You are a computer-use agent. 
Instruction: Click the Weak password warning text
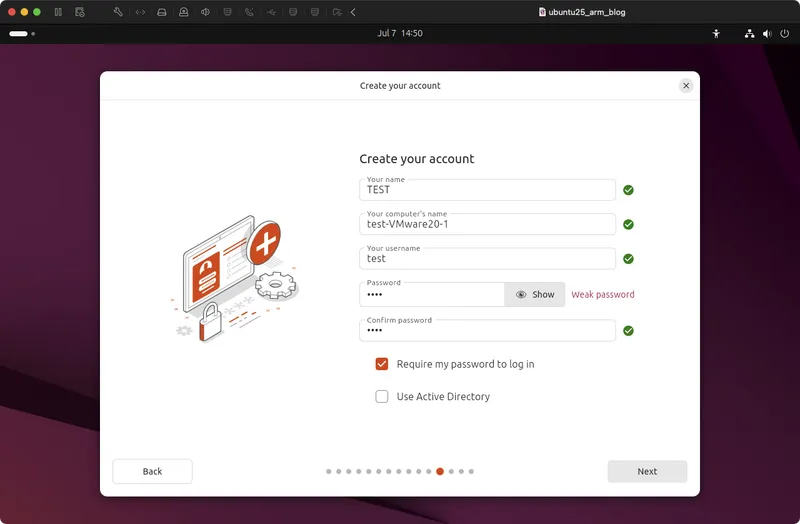603,294
